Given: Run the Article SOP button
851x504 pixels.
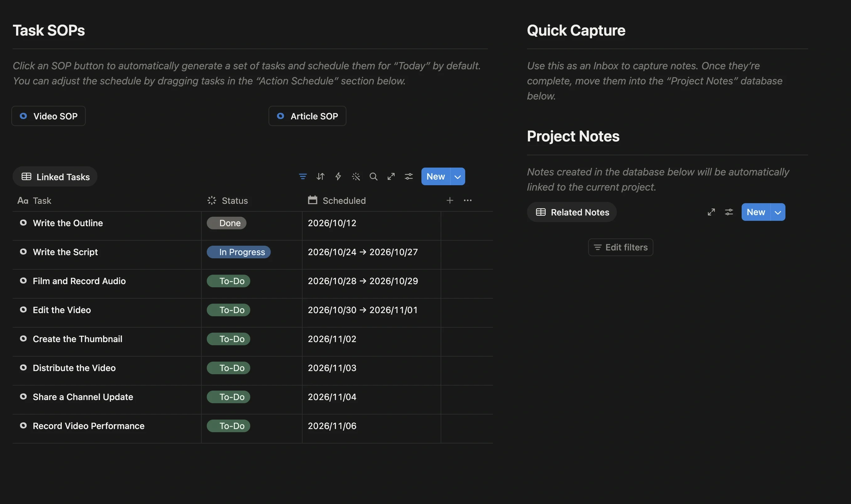Looking at the screenshot, I should click(x=307, y=116).
